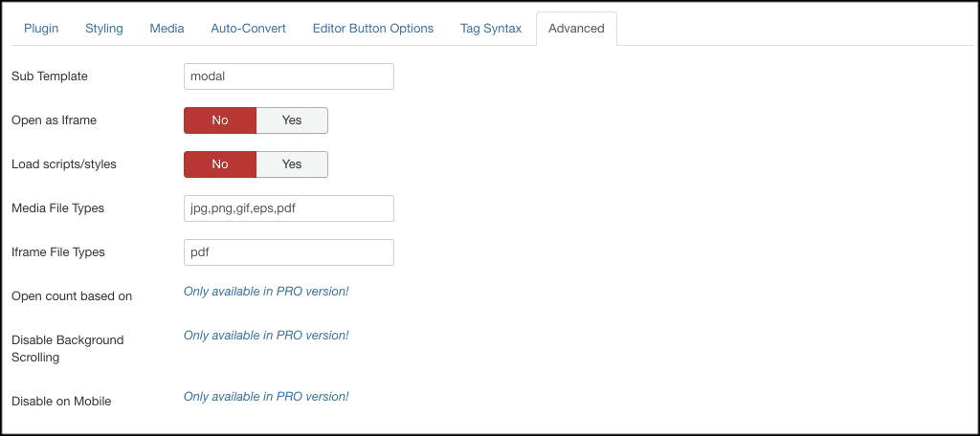This screenshot has width=980, height=436.
Task: Click the Advanced tab
Action: tap(576, 29)
